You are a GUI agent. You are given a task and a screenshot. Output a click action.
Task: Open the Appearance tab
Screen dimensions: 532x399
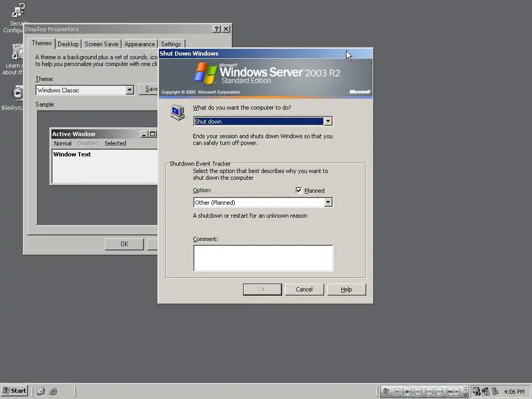[x=139, y=44]
